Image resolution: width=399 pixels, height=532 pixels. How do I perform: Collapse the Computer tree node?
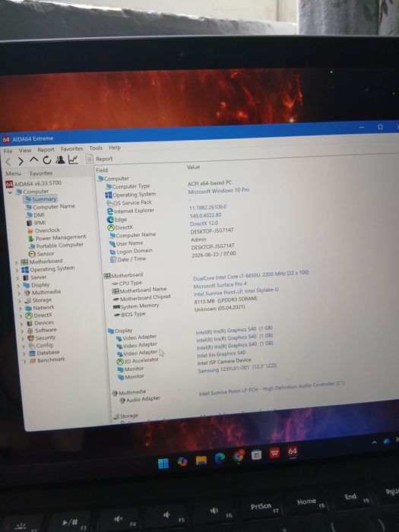pyautogui.click(x=10, y=192)
